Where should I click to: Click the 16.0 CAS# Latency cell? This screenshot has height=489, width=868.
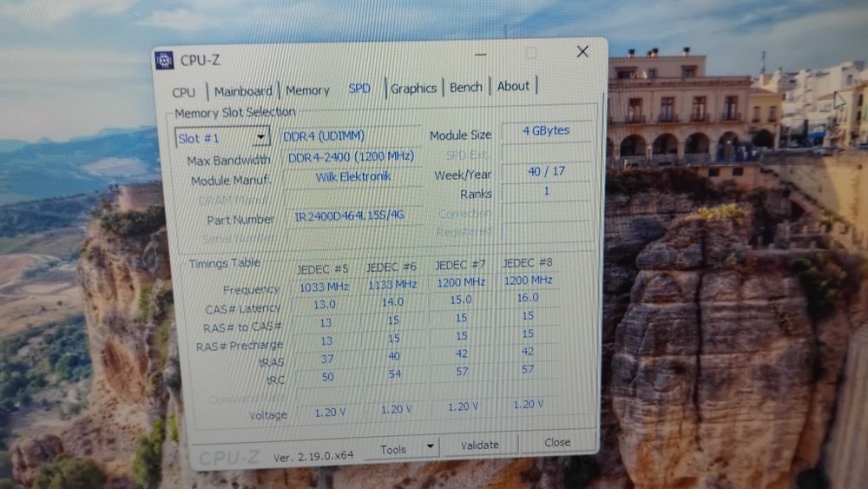pyautogui.click(x=528, y=298)
